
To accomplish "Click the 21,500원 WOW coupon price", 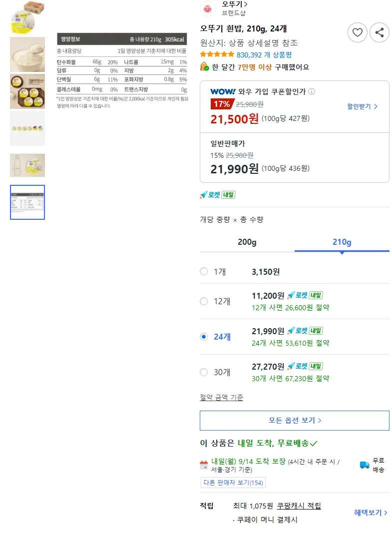I will [234, 119].
